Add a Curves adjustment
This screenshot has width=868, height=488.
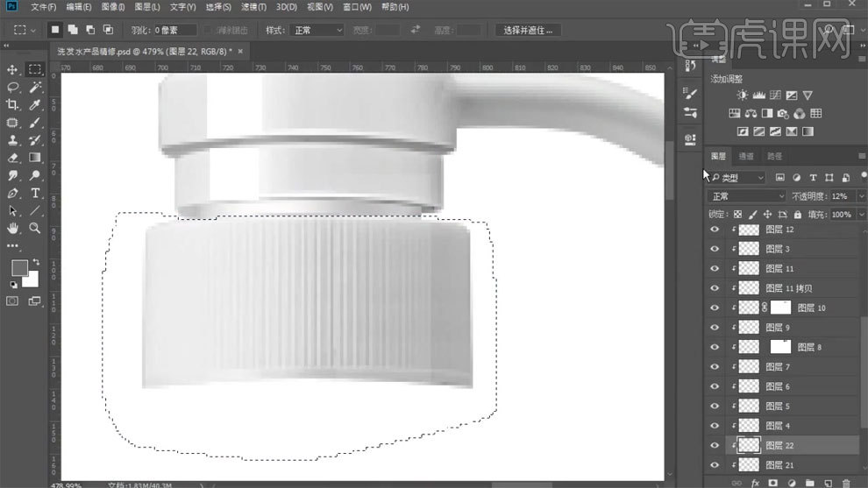pyautogui.click(x=775, y=95)
